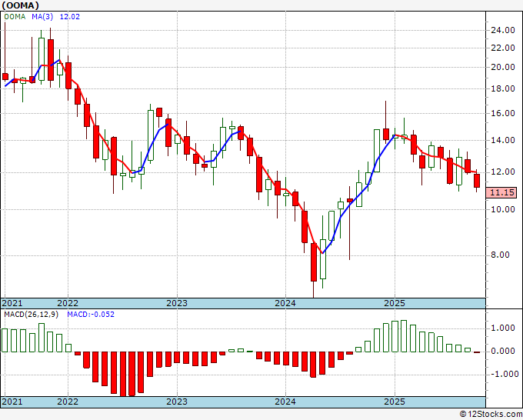Click the MACD(26,12,9) indicator label
The image size is (523, 420).
pyautogui.click(x=31, y=315)
